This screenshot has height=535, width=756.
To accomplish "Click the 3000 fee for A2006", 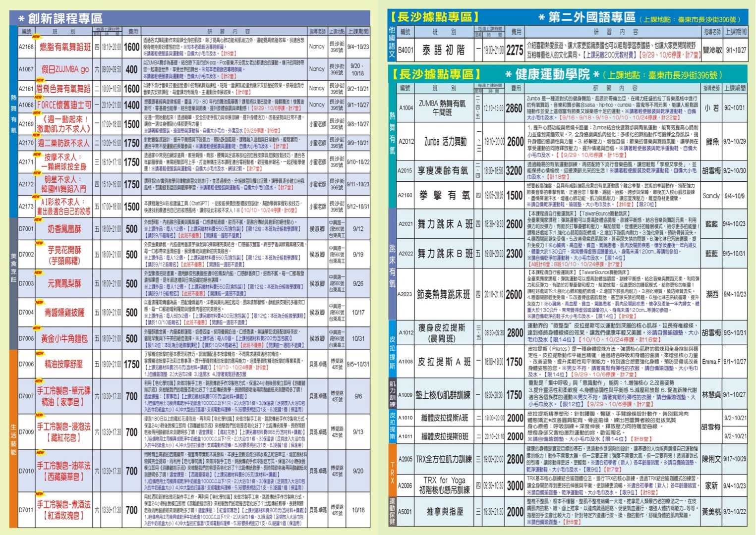I will pyautogui.click(x=515, y=486).
